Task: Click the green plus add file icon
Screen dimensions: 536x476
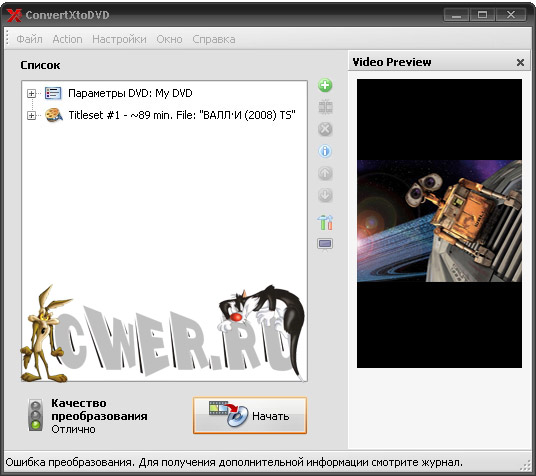Action: pos(325,85)
